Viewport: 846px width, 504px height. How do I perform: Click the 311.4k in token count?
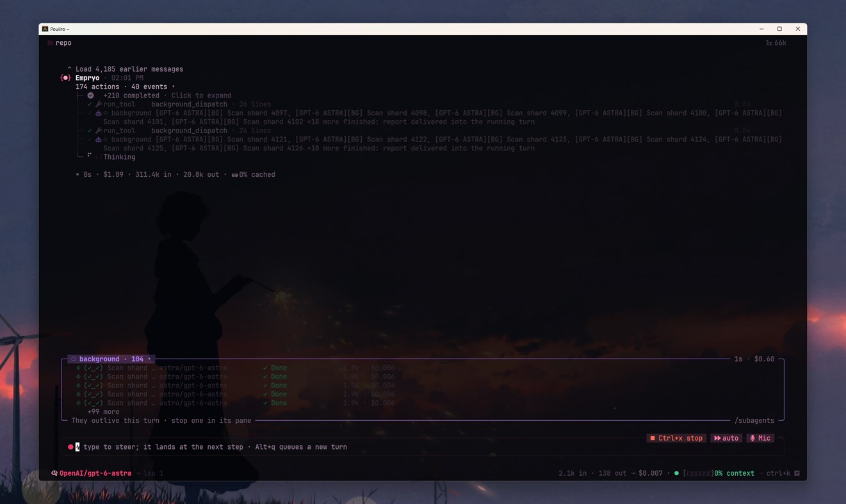pos(153,175)
